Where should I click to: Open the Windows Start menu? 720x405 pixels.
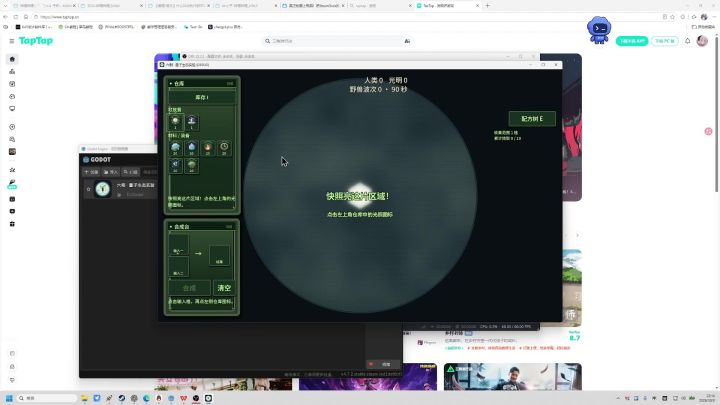(9, 398)
